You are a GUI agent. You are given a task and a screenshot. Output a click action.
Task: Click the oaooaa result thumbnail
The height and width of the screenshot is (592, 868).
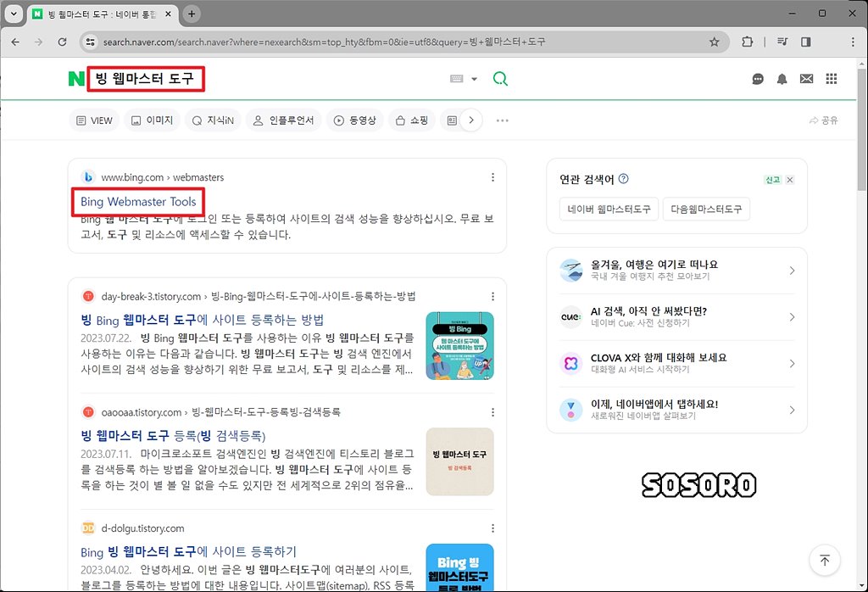pos(460,461)
